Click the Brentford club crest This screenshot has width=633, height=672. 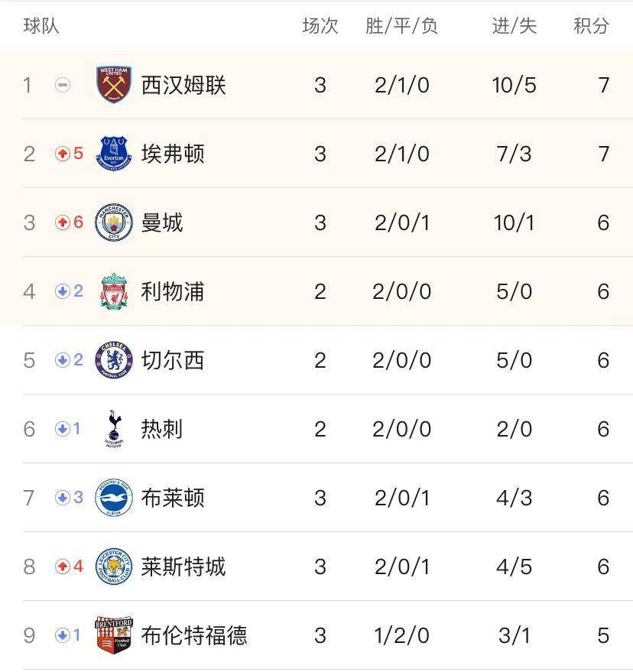114,635
